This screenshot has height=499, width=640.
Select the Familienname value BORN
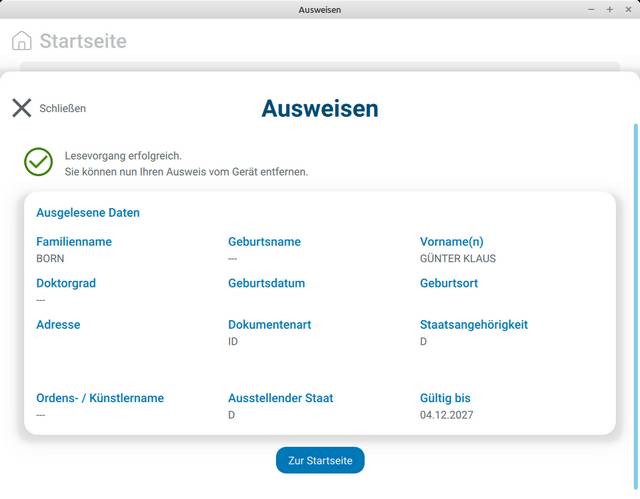click(x=50, y=259)
